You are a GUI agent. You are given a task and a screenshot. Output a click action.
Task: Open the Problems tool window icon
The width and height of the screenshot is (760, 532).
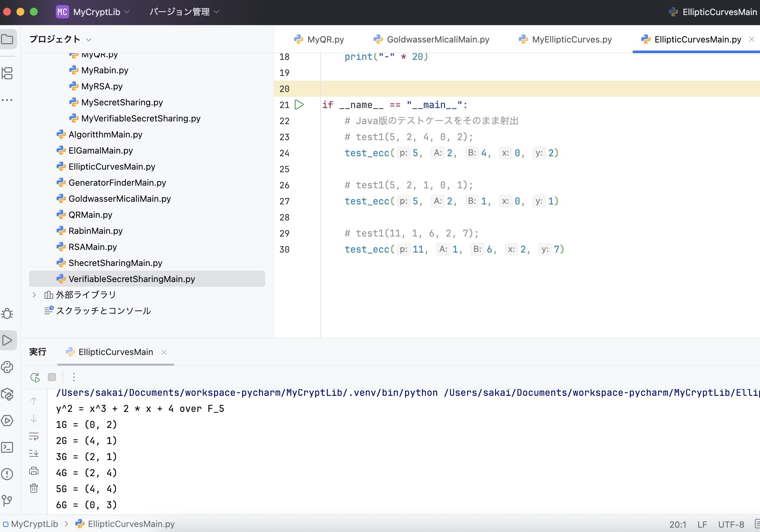[7, 474]
